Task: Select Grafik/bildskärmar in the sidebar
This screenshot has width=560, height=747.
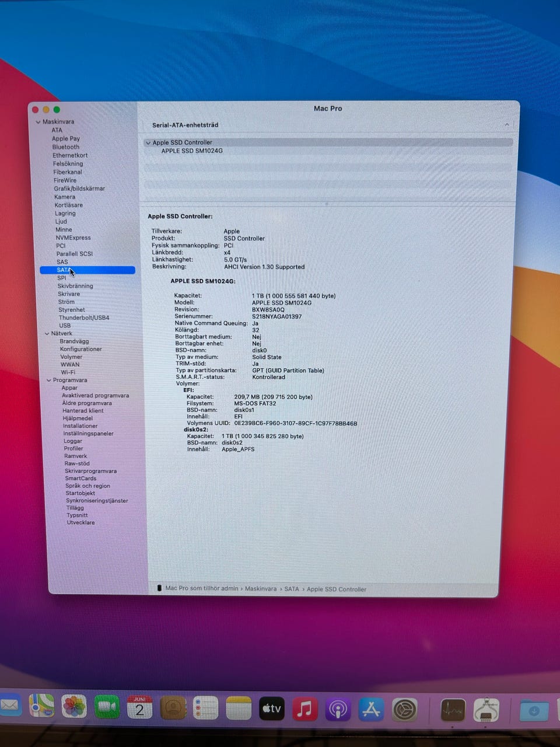Action: tap(79, 189)
